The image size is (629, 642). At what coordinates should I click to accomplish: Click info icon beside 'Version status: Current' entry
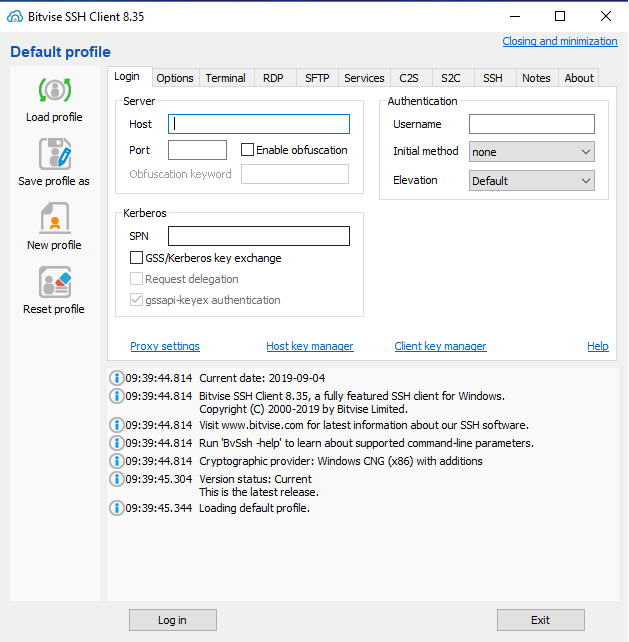[117, 479]
